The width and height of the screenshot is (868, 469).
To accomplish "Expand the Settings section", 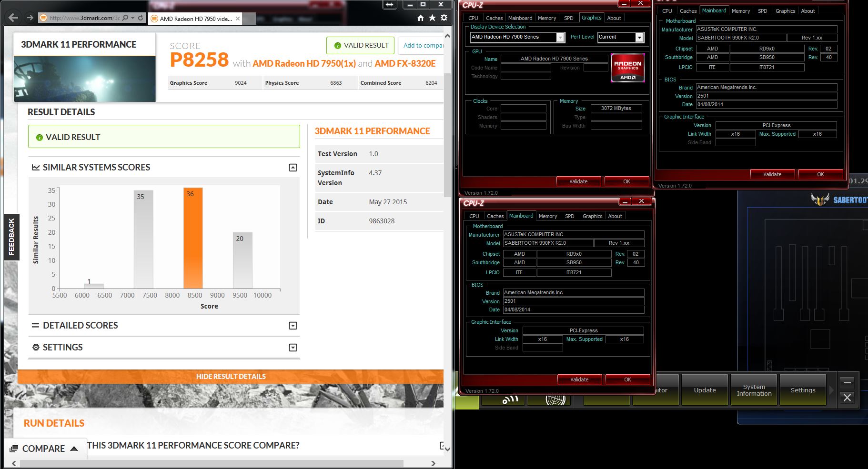I will [293, 348].
